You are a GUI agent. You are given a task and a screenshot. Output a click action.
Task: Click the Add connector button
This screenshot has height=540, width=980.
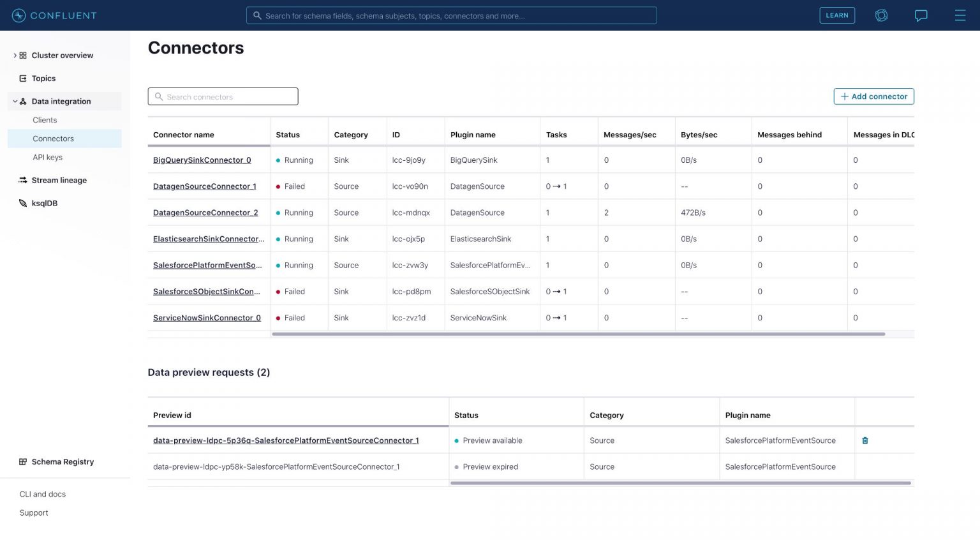[x=873, y=96]
